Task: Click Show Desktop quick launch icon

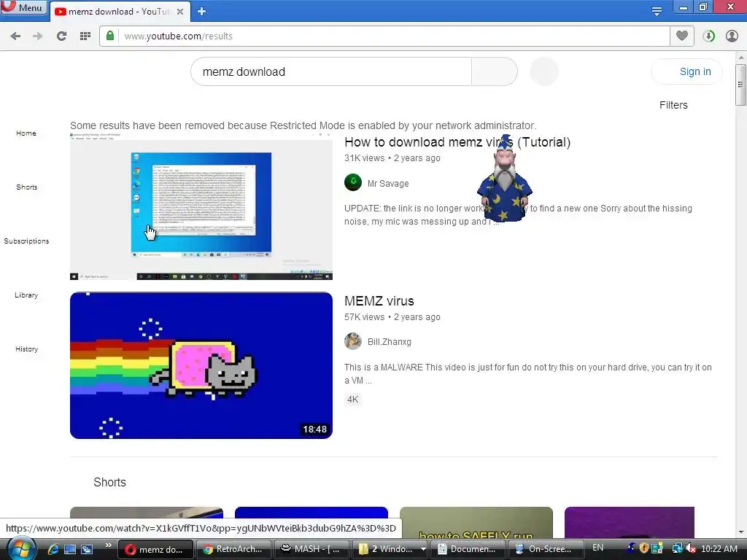Action: (70, 549)
